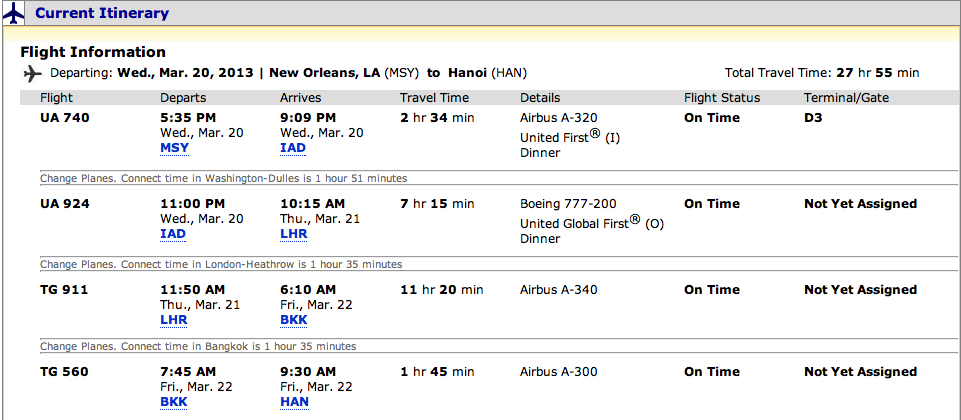961x420 pixels.
Task: Select the BKK departure link for TG 560
Action: coord(174,402)
